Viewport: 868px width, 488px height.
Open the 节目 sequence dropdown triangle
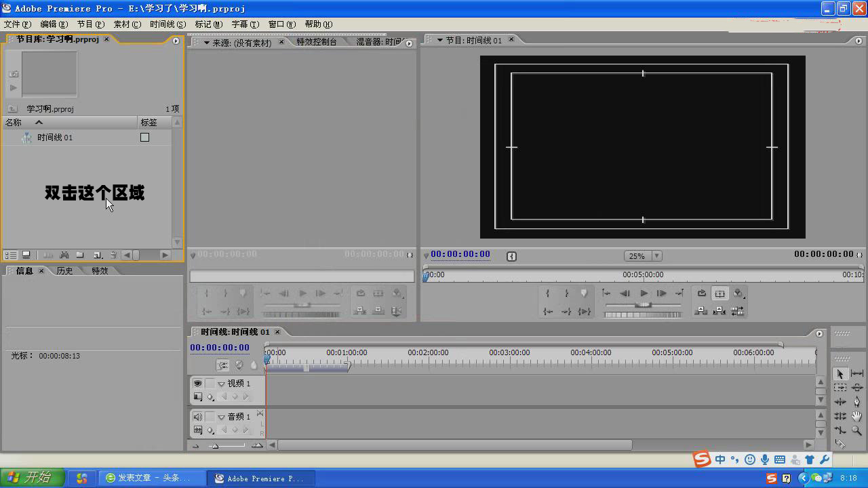point(439,40)
